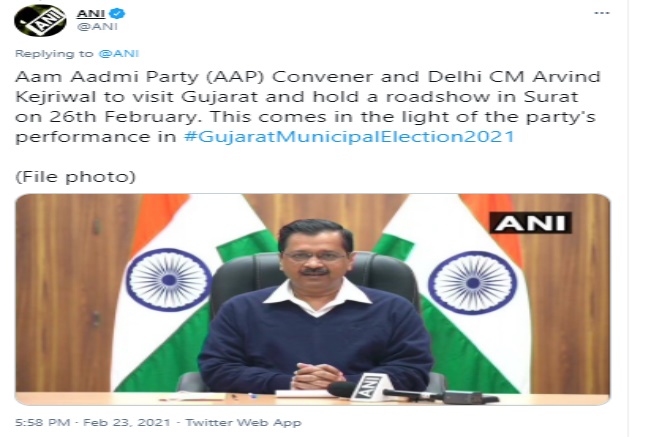Open the three-dot more options menu
Screen dimensions: 650x437
click(601, 13)
